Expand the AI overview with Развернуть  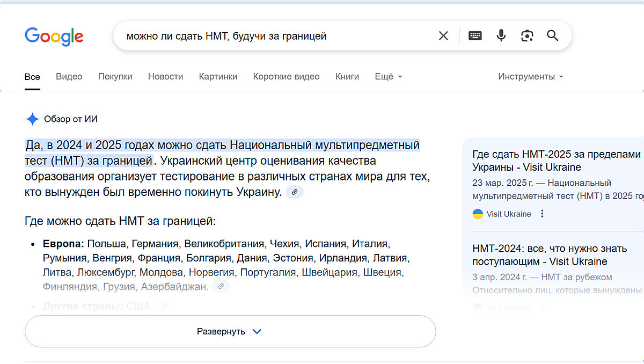(230, 331)
